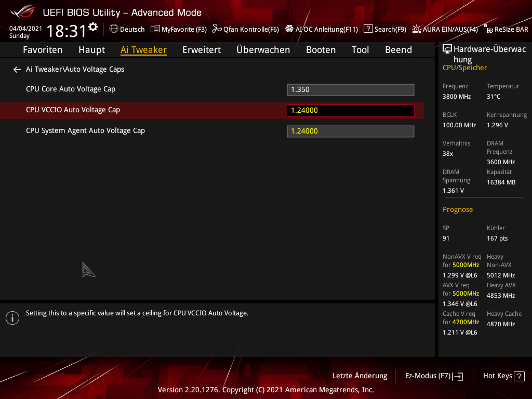Click the info icon in help area
The height and width of the screenshot is (399, 532).
[12, 318]
